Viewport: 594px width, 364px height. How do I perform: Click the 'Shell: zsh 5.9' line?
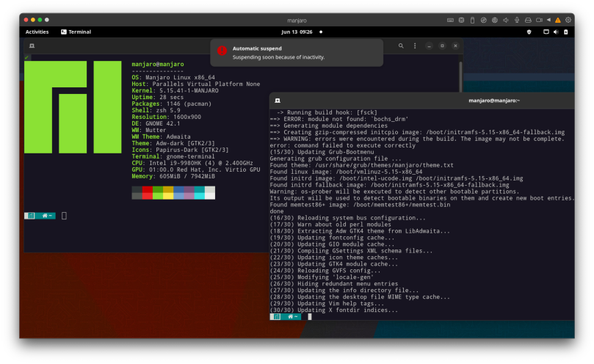[156, 110]
